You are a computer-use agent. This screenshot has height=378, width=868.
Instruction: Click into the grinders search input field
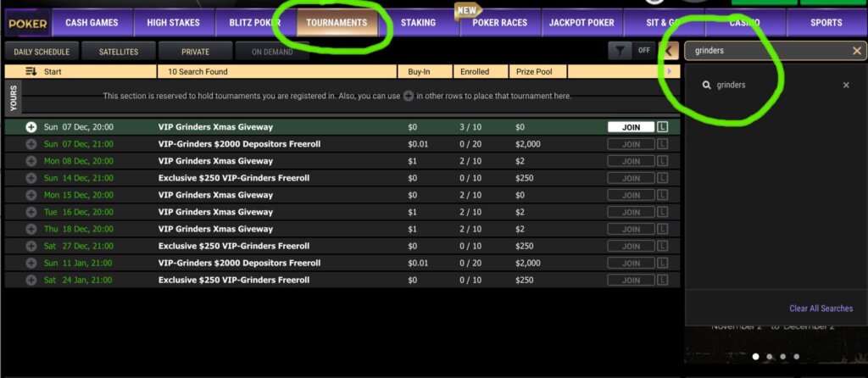pyautogui.click(x=767, y=51)
